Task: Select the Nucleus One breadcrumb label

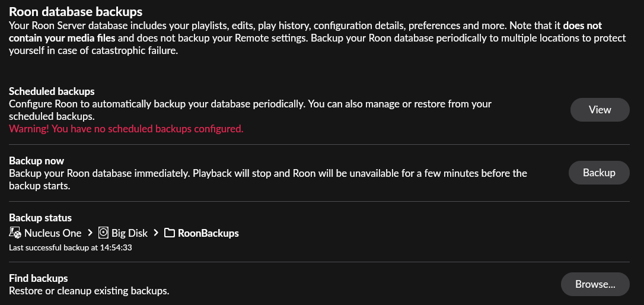Action: pyautogui.click(x=53, y=233)
